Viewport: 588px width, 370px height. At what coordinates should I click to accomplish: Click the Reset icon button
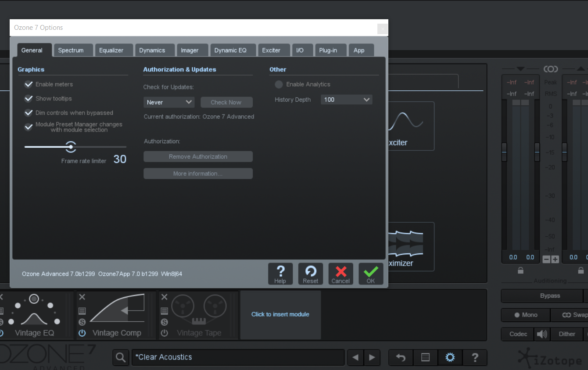click(311, 274)
